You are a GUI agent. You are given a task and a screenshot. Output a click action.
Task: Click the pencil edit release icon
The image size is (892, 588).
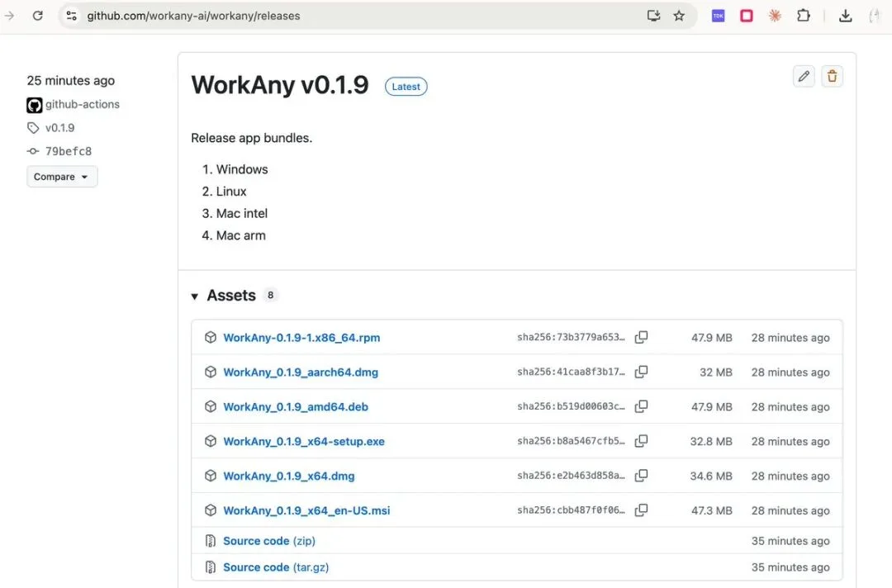(804, 77)
